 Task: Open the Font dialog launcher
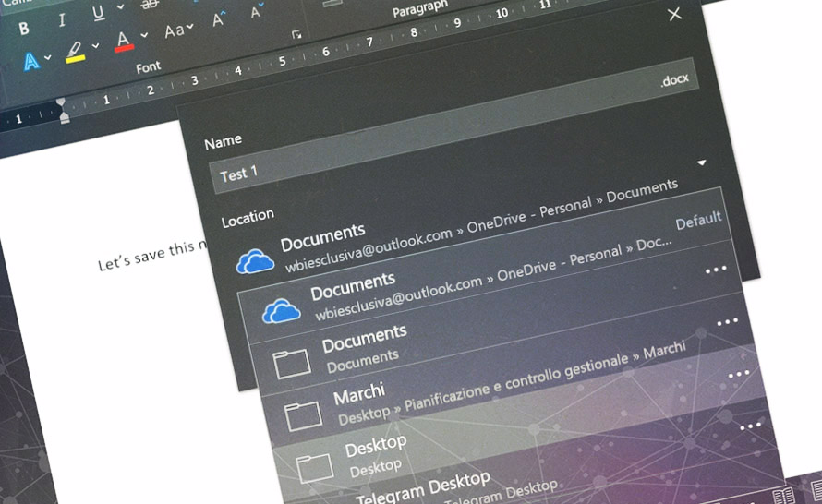296,34
